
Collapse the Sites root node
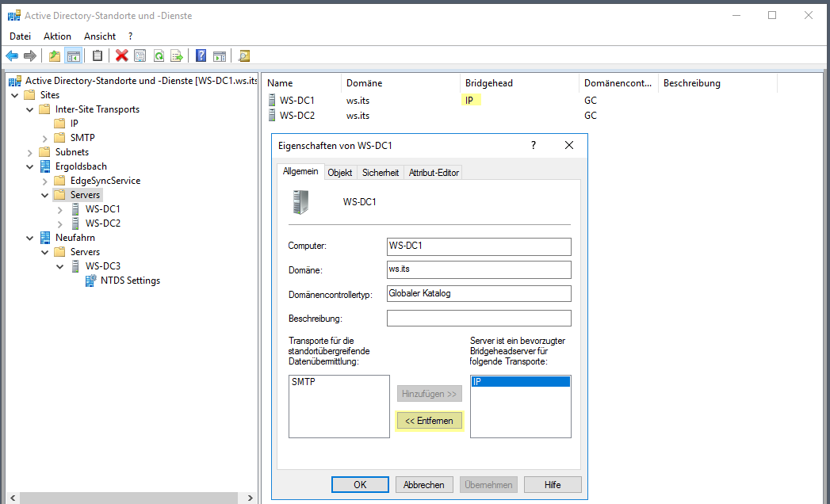(15, 95)
